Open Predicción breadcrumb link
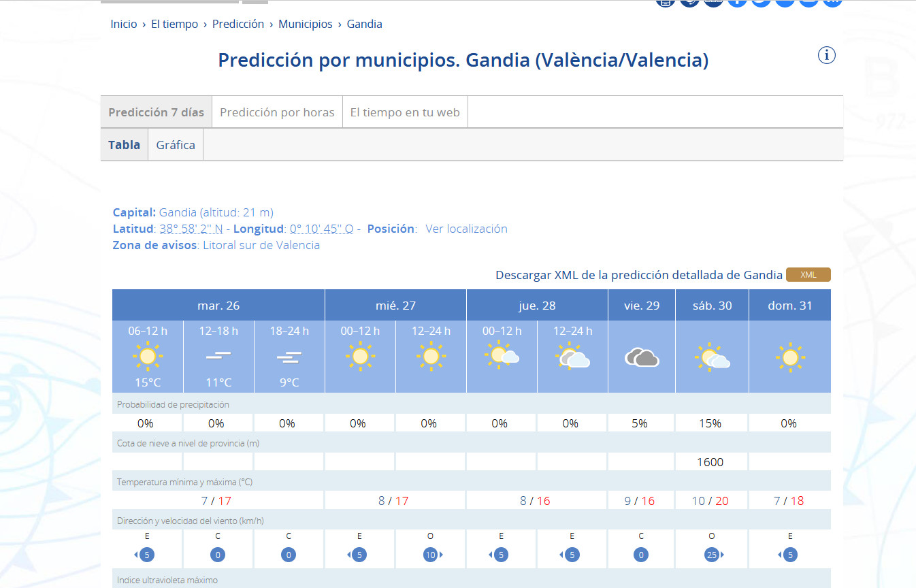The width and height of the screenshot is (916, 588). pyautogui.click(x=238, y=24)
